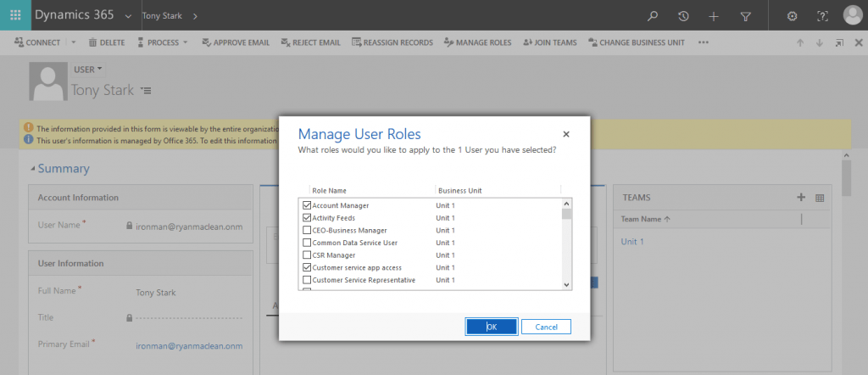This screenshot has width=868, height=375.
Task: Open the PROCESS dropdown menu
Action: (x=162, y=42)
